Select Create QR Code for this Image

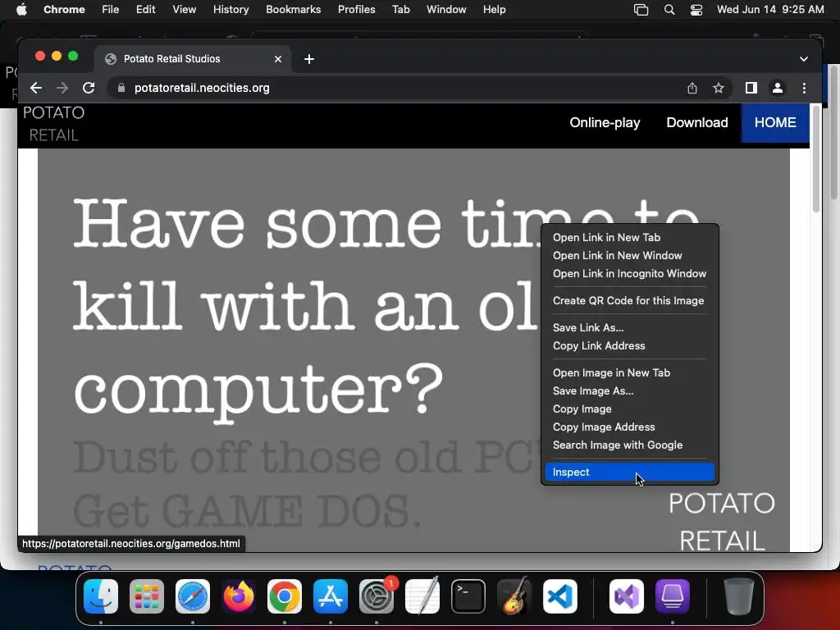tap(629, 300)
